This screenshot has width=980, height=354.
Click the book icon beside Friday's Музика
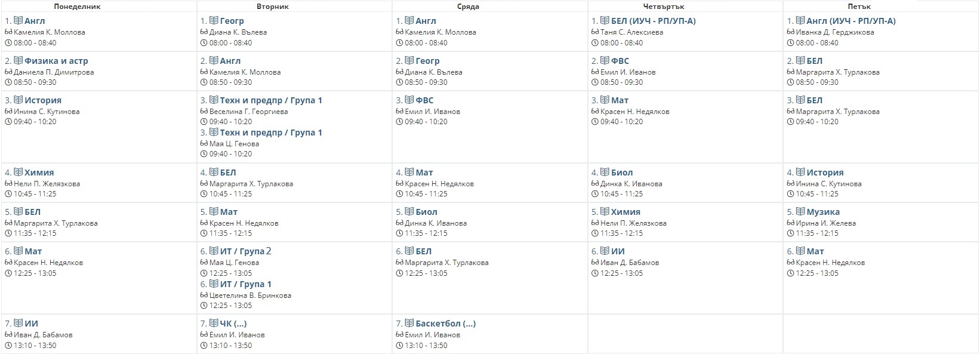(800, 212)
